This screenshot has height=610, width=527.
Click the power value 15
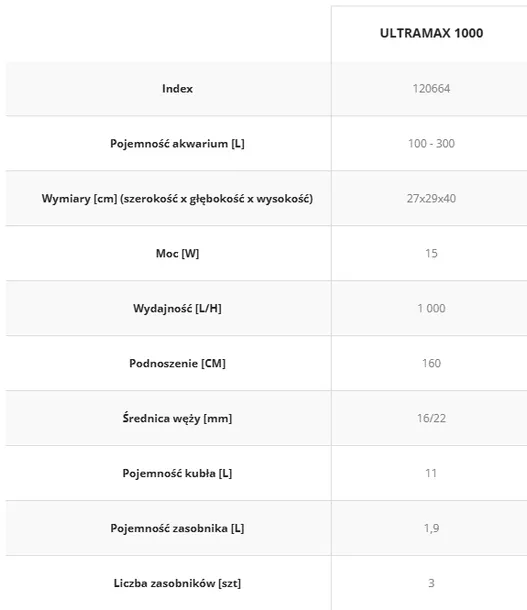[431, 254]
